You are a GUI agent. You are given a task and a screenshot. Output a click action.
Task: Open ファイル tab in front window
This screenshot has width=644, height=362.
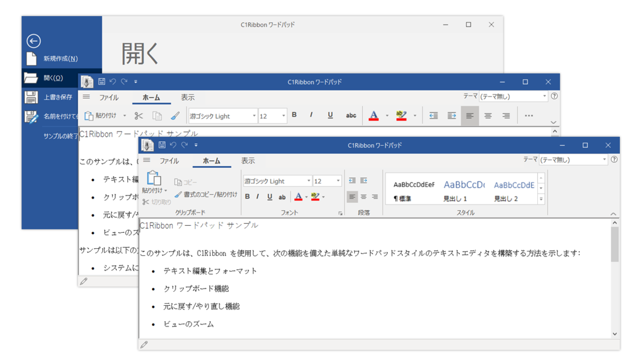[169, 161]
